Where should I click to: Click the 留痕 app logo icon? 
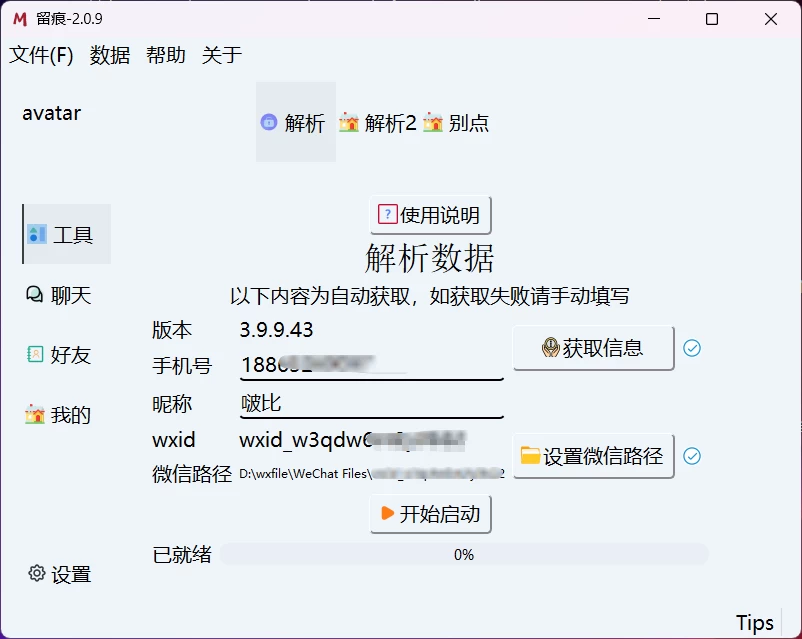tap(20, 19)
